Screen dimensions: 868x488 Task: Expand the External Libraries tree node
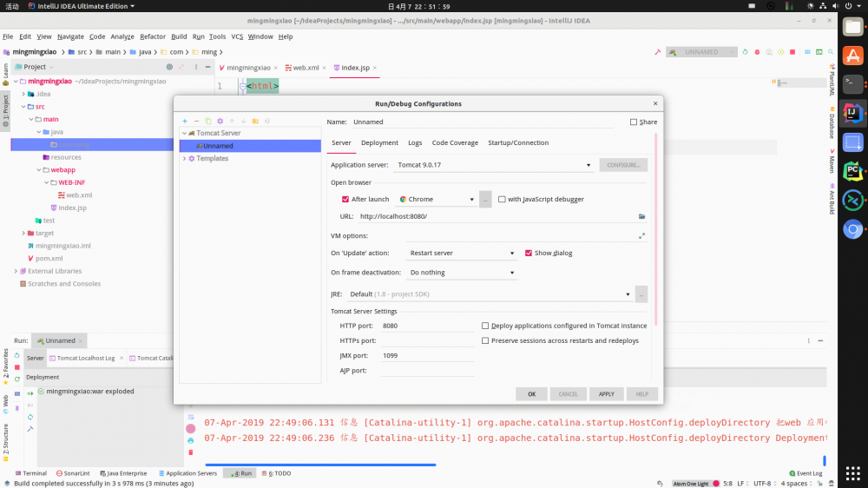coord(16,272)
